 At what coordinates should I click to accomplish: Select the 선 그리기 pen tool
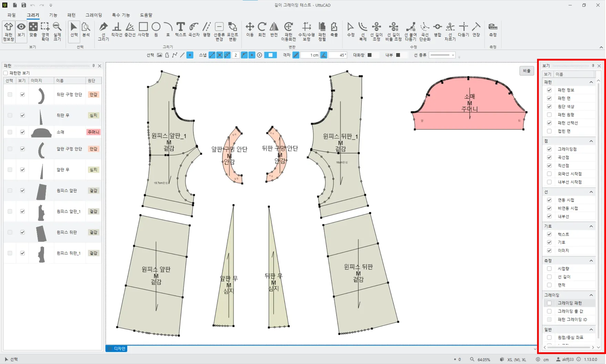103,32
